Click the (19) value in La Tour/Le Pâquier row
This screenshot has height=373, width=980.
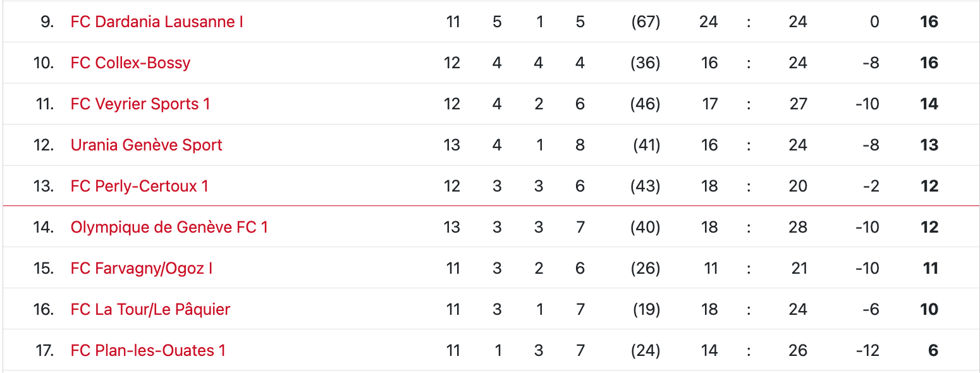646,310
